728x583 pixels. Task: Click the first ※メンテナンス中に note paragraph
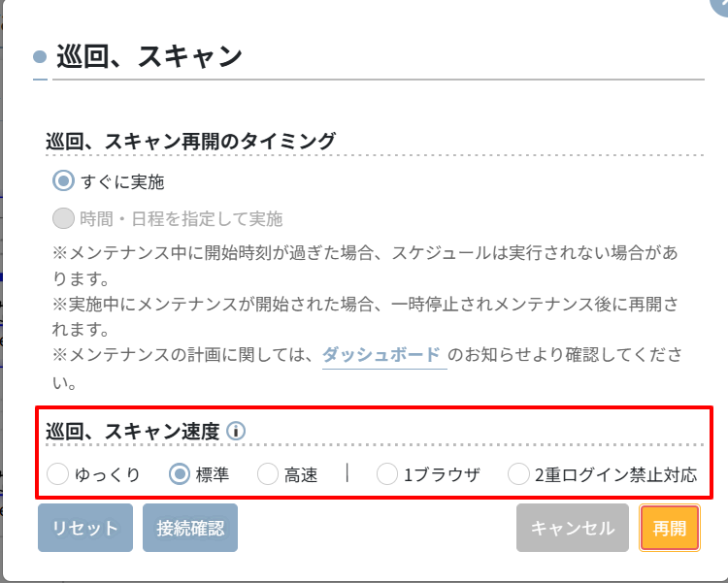pyautogui.click(x=365, y=266)
